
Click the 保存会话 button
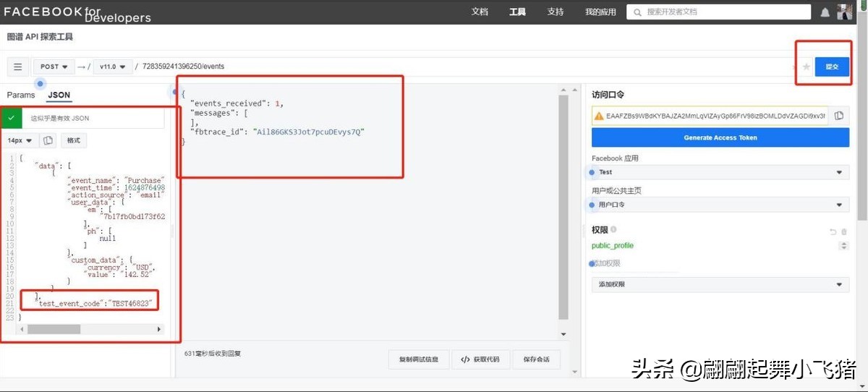(x=537, y=359)
